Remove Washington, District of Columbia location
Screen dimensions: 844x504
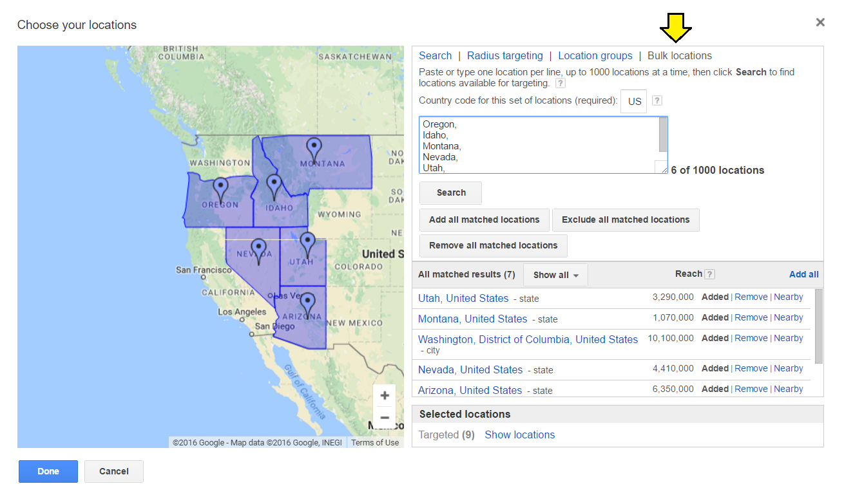751,339
